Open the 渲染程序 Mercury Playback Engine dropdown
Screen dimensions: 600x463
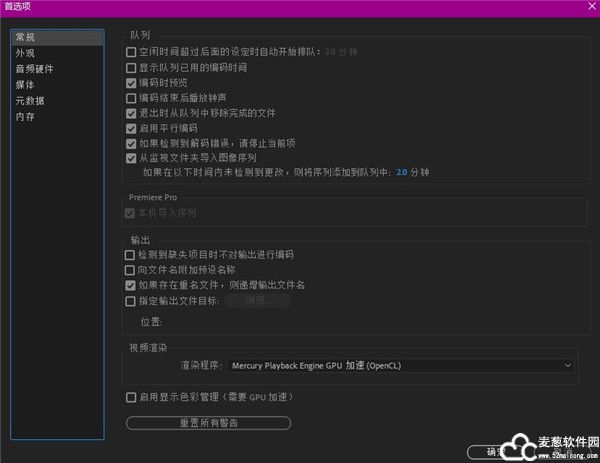pyautogui.click(x=401, y=366)
